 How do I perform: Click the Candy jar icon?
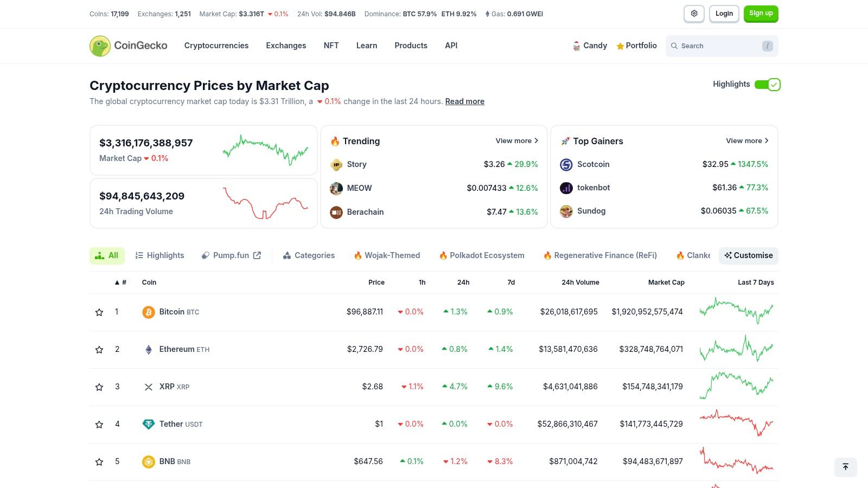576,46
